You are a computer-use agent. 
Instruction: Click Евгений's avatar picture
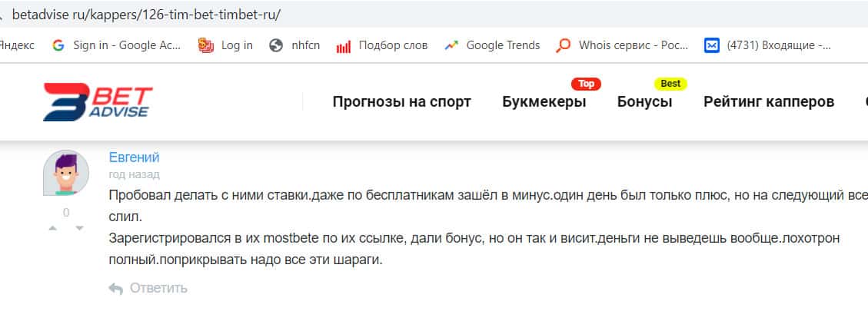click(x=66, y=173)
